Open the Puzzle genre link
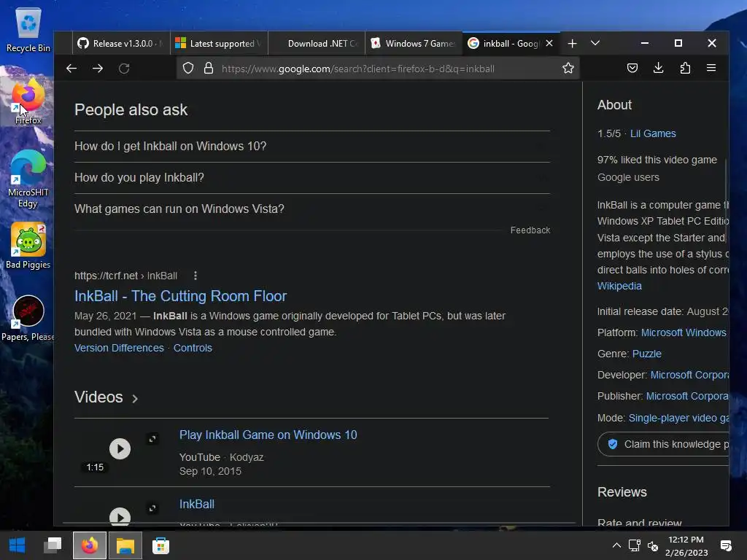The width and height of the screenshot is (747, 560). coord(646,354)
